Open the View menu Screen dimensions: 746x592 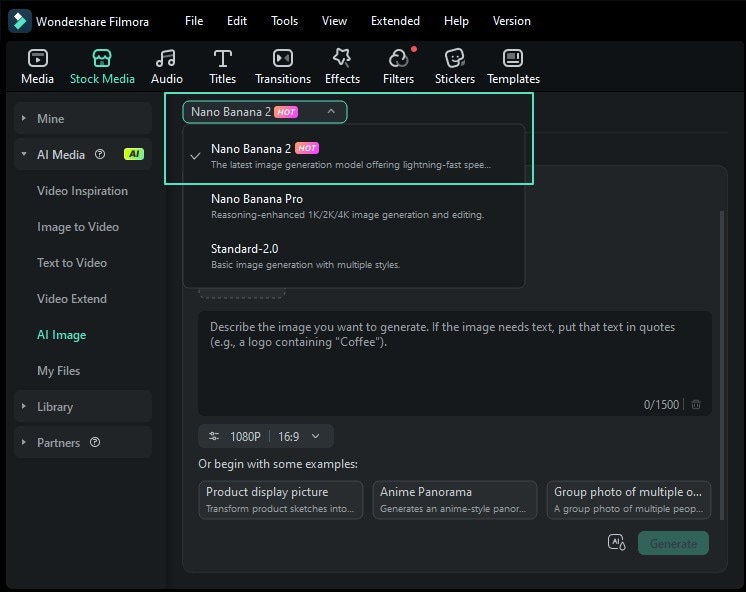point(334,21)
